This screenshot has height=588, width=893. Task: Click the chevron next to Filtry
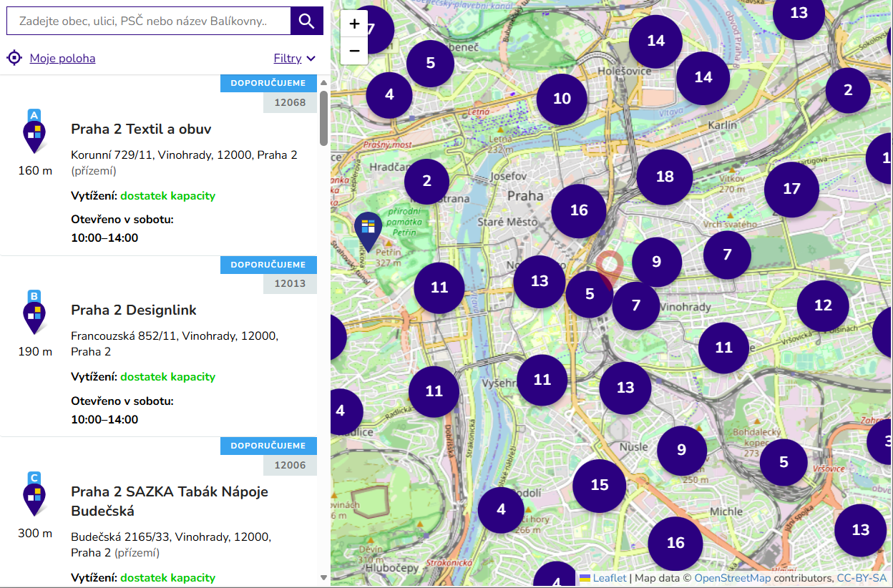[311, 59]
